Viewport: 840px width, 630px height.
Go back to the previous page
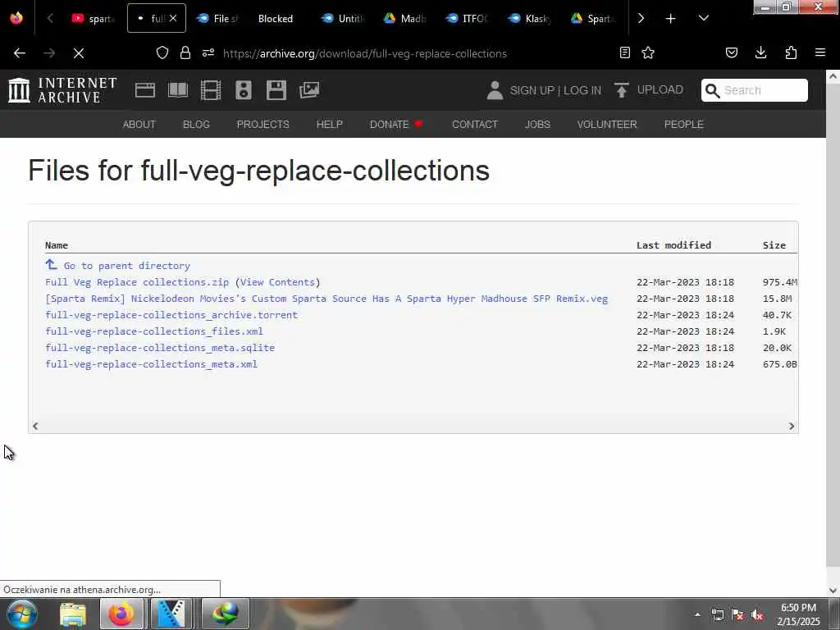[x=20, y=53]
